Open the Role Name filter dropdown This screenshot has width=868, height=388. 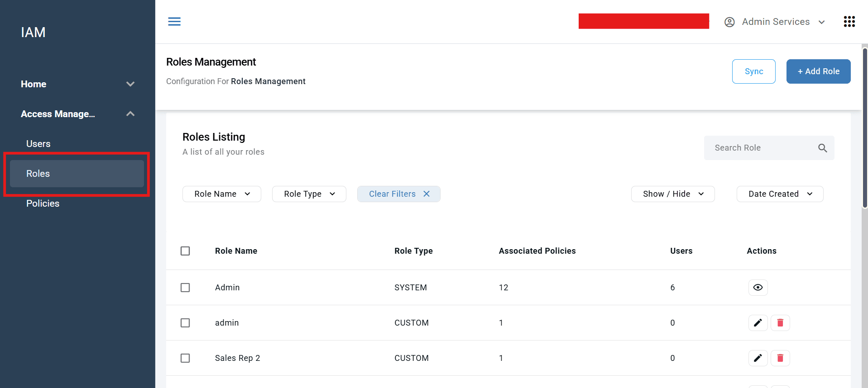[222, 194]
